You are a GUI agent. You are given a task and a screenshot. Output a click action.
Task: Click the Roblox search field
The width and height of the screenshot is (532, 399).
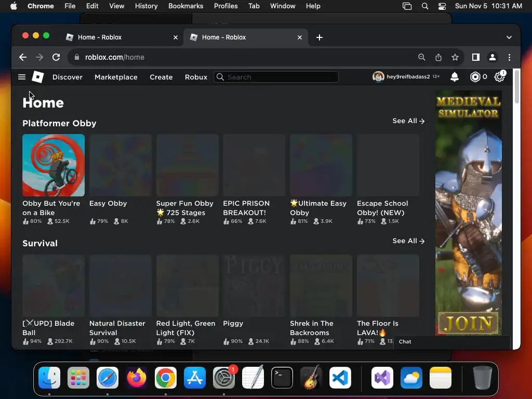[276, 77]
